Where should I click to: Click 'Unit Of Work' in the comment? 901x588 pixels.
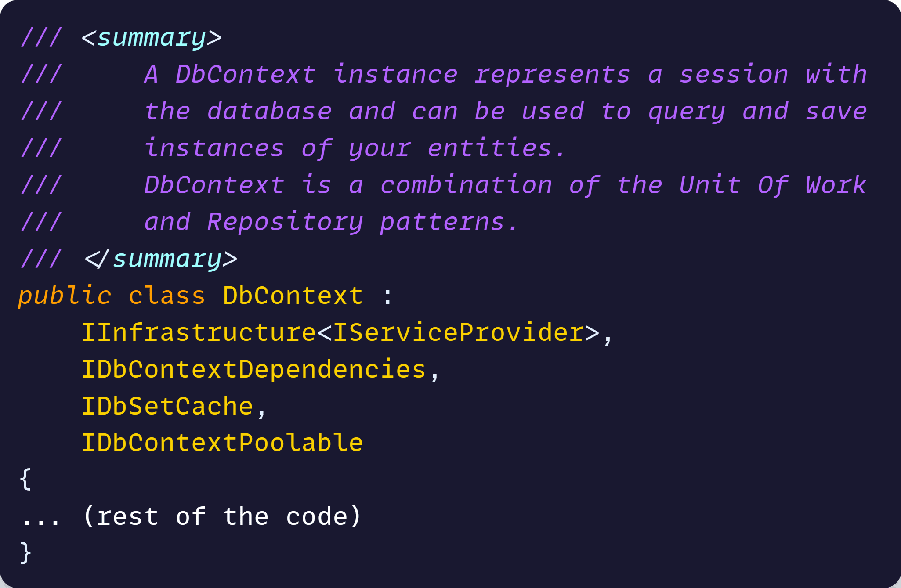pos(773,185)
